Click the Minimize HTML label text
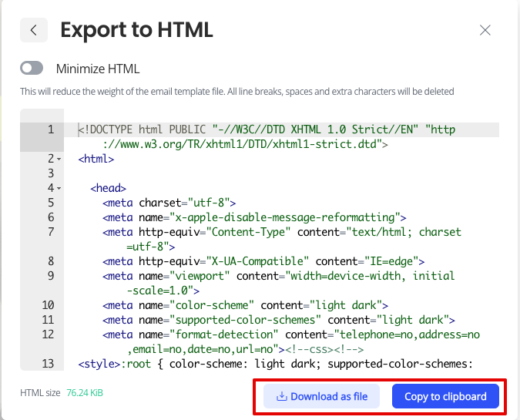This screenshot has height=420, width=520. click(x=98, y=69)
